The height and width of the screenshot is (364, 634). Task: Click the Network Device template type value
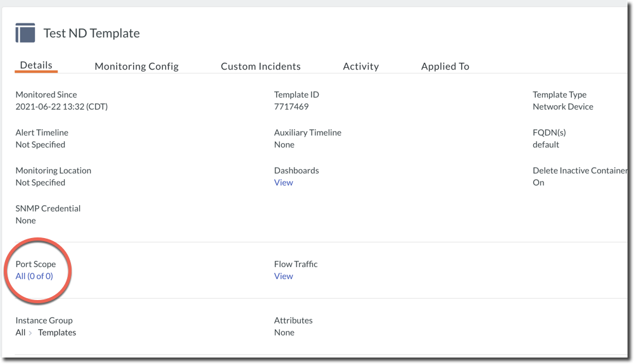pyautogui.click(x=562, y=106)
